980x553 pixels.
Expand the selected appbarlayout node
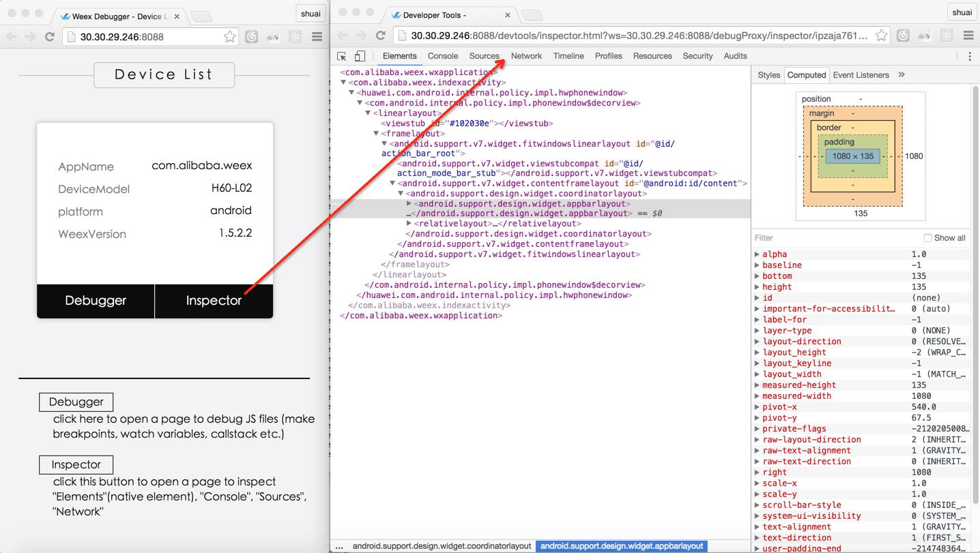tap(409, 203)
